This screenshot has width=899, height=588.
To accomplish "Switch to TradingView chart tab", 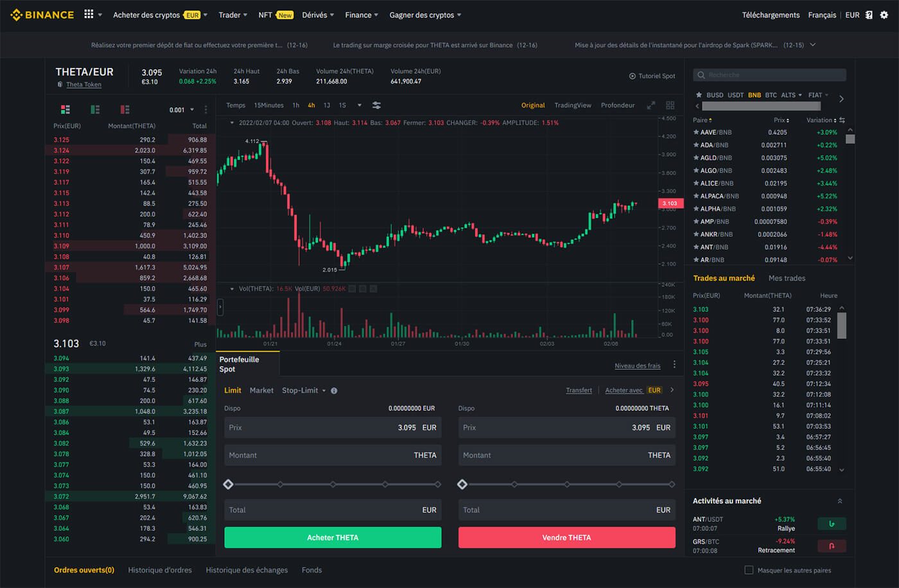I will tap(573, 105).
